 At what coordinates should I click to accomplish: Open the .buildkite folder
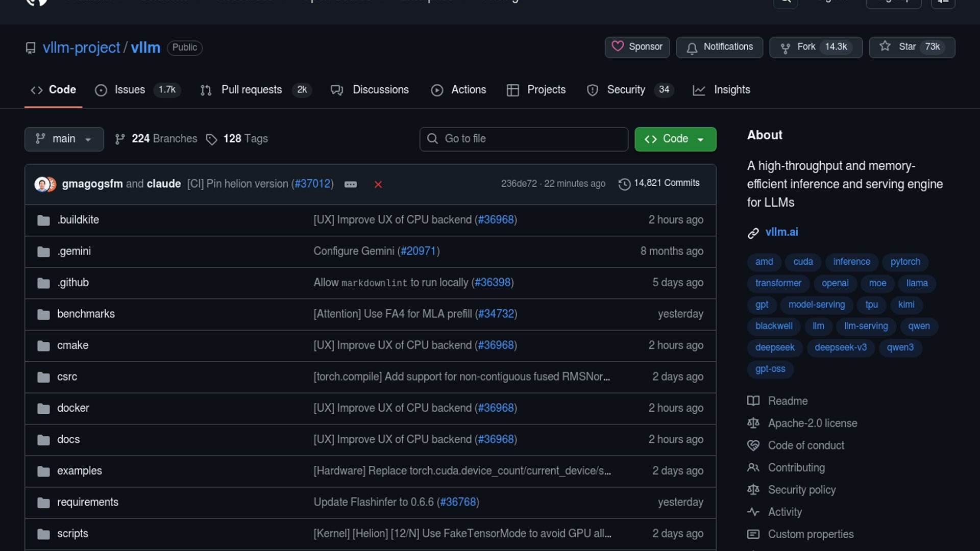(x=78, y=220)
